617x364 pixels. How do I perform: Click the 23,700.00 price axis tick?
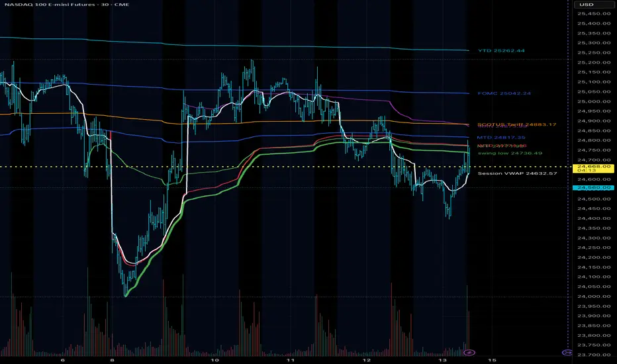point(594,355)
